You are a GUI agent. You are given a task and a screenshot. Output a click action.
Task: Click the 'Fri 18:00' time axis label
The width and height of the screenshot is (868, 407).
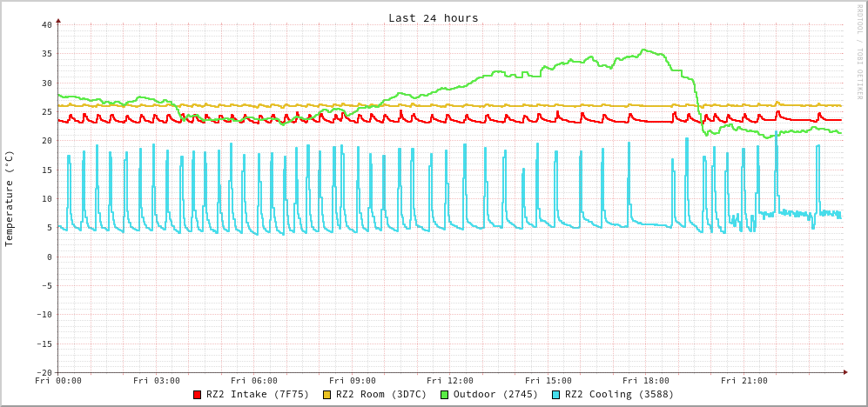[x=647, y=380]
